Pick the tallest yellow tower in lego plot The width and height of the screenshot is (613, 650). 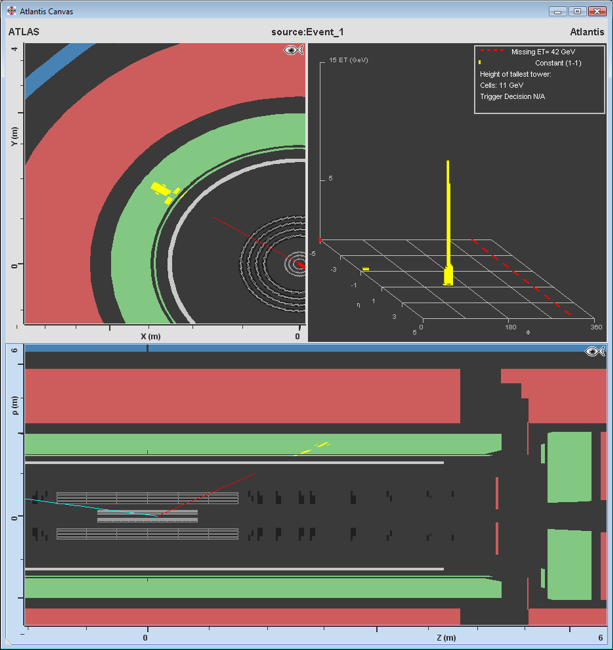click(x=449, y=220)
